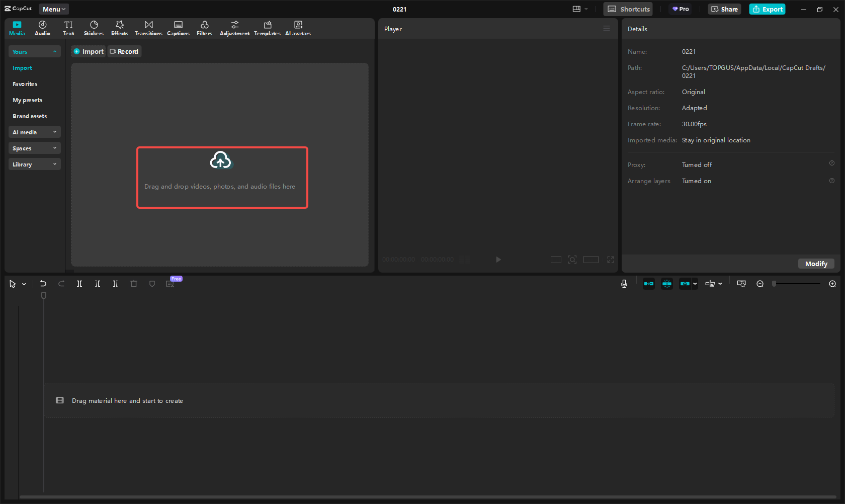Screen dimensions: 845x504
Task: Click the CapCut logo
Action: (18, 9)
